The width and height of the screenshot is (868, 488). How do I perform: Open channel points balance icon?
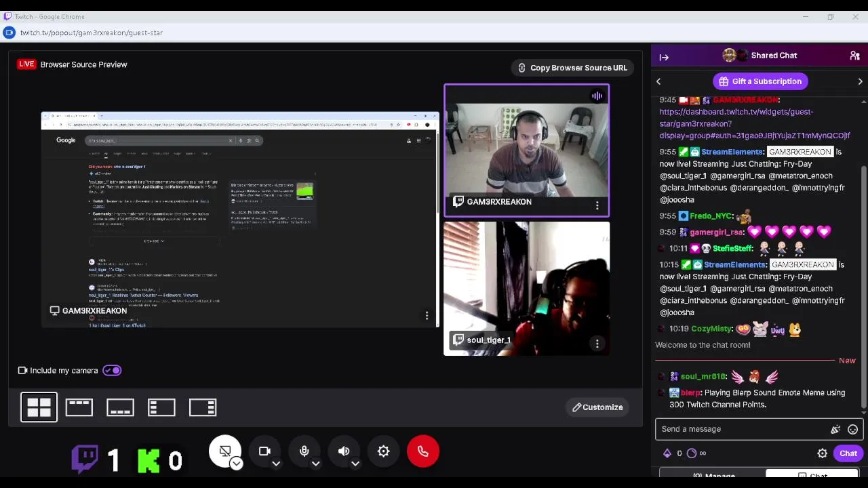pyautogui.click(x=692, y=453)
